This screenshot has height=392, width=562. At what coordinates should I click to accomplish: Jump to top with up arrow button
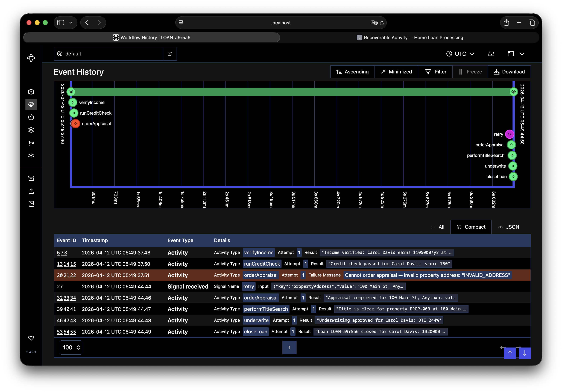510,353
